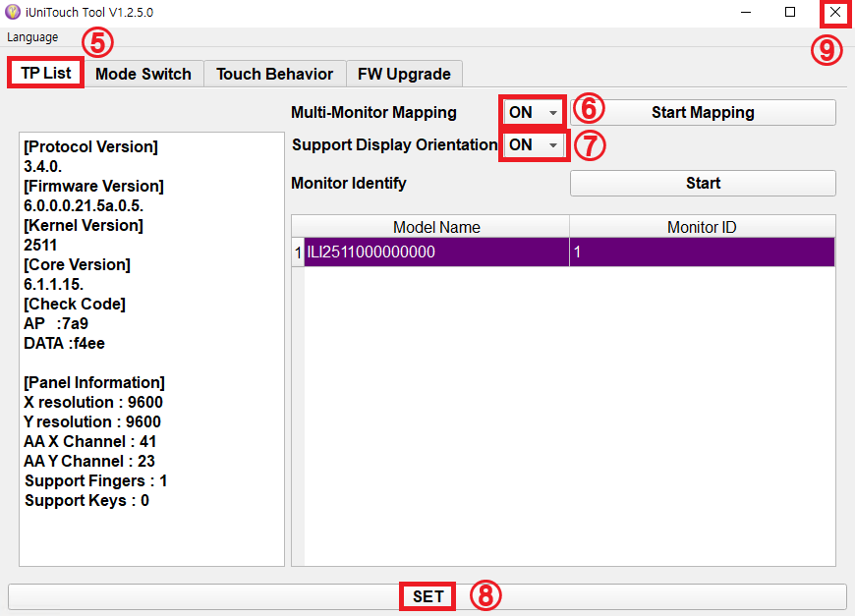
Task: Click the Model Name column header
Action: 436,227
